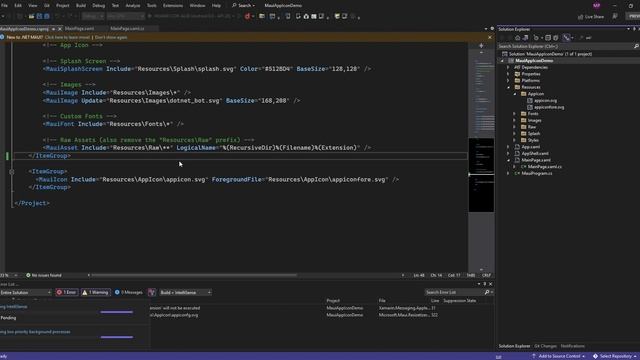Switch to the Notifications tab

coord(572,346)
